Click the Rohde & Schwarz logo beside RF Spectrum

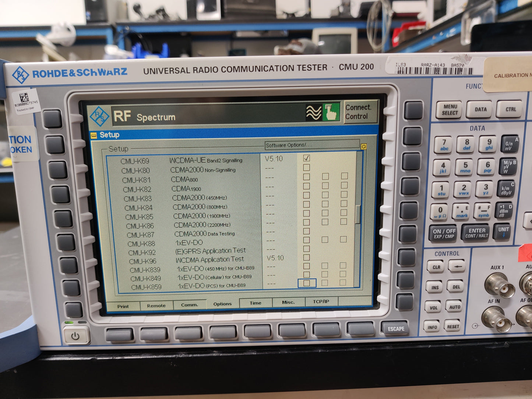[x=99, y=116]
